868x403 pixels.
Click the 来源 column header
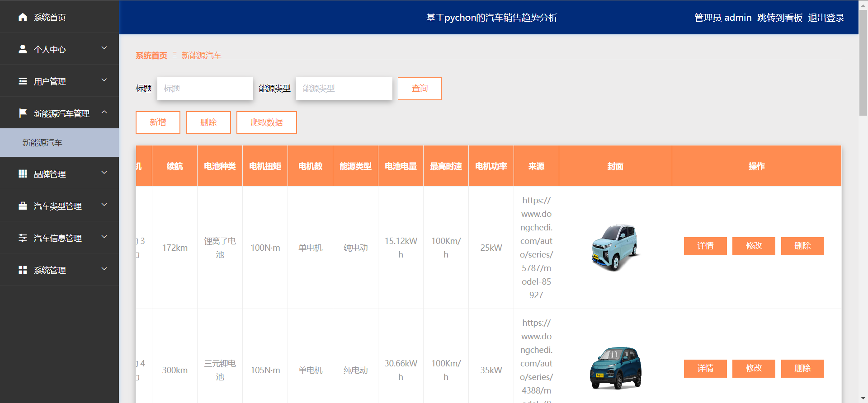[x=536, y=166]
